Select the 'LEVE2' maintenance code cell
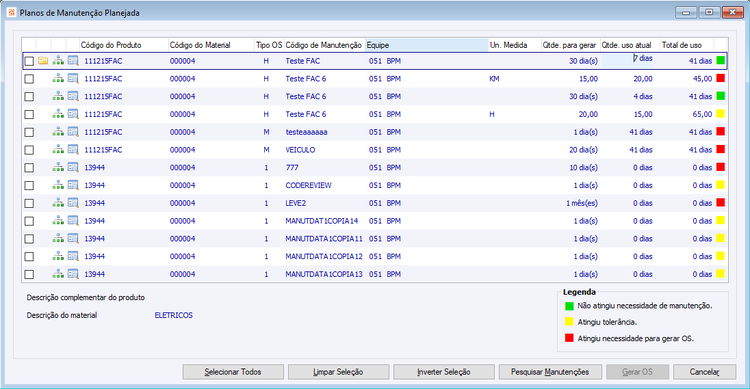Screen dimensions: 750x389 point(296,203)
